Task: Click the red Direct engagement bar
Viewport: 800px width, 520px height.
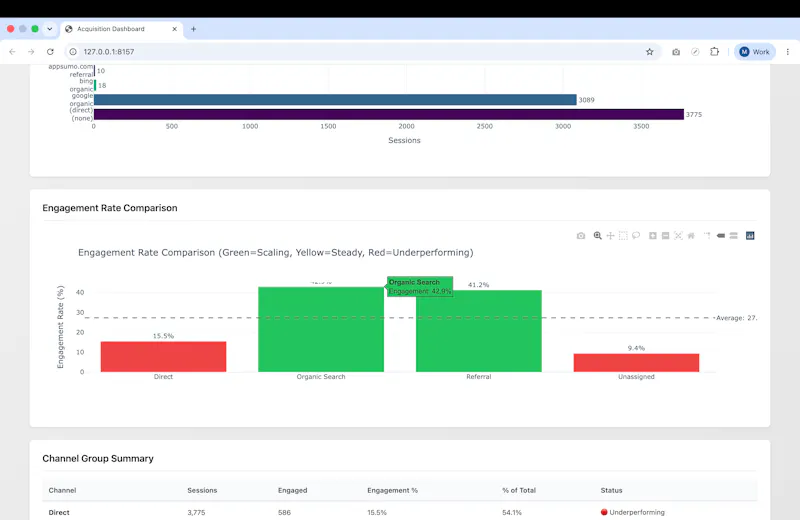Action: [163, 357]
